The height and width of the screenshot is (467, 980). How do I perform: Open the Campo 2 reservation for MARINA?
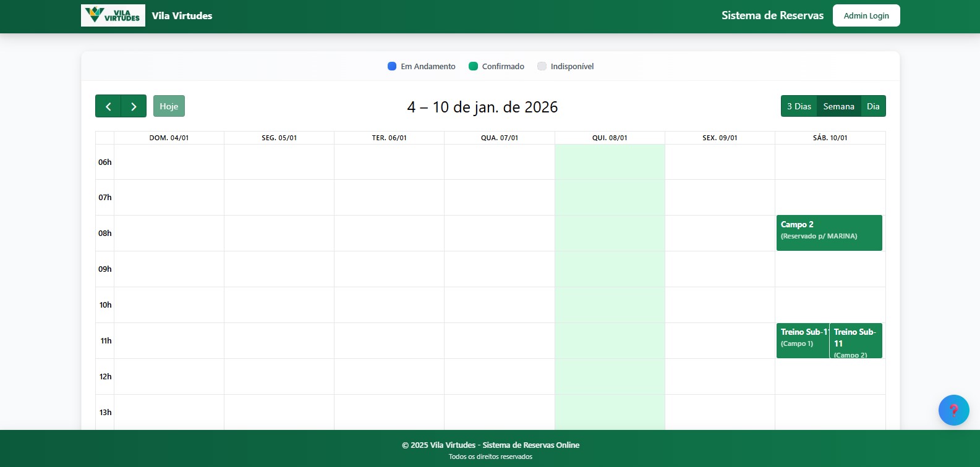point(829,233)
